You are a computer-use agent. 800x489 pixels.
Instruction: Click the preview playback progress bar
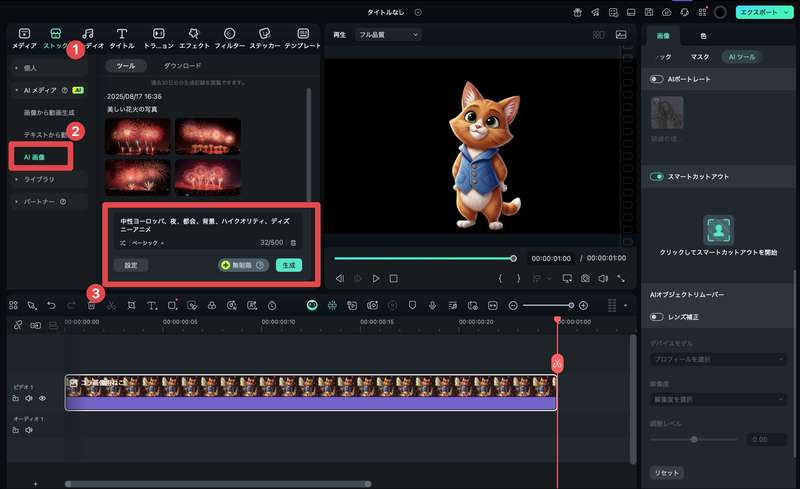point(425,258)
